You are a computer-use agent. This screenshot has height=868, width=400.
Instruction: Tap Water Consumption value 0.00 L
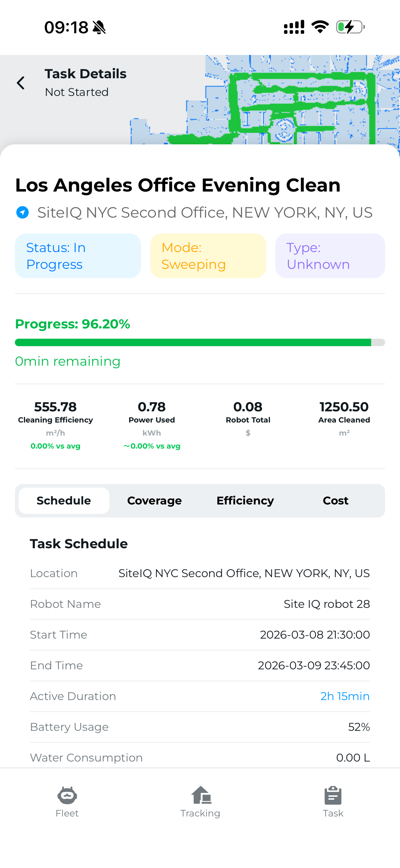click(x=353, y=757)
